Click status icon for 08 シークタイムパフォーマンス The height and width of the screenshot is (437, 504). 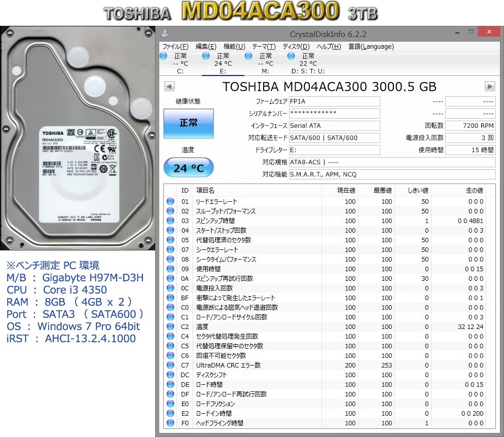pos(170,259)
